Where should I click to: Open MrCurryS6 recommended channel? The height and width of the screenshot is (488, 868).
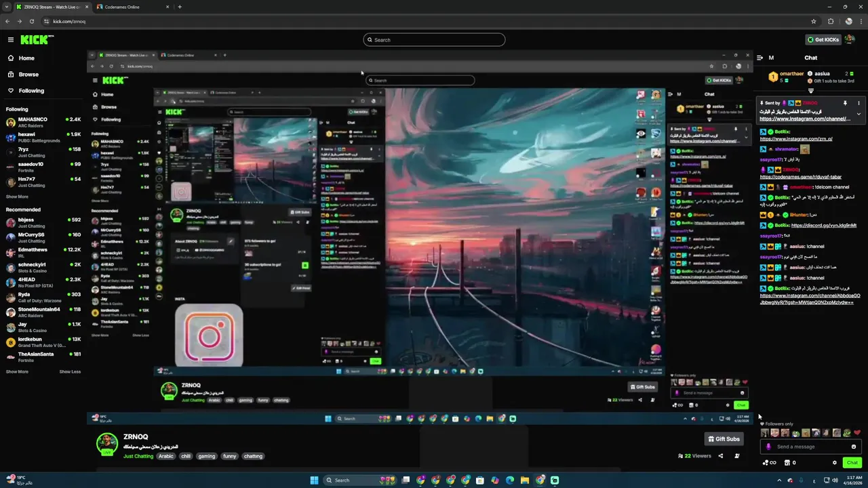pos(43,238)
